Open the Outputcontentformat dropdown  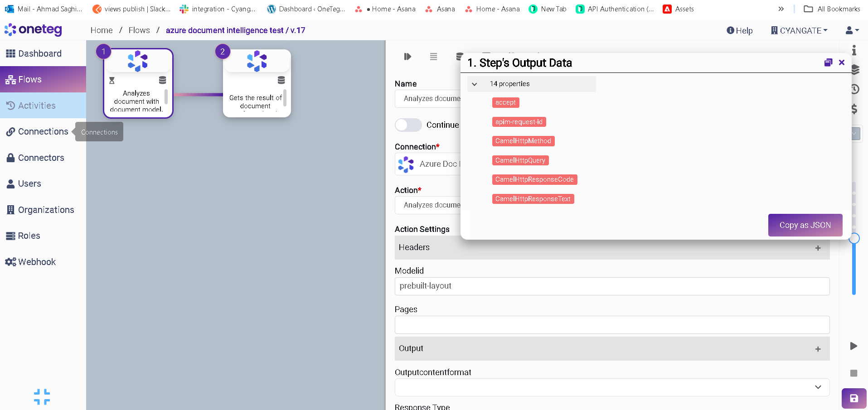818,387
